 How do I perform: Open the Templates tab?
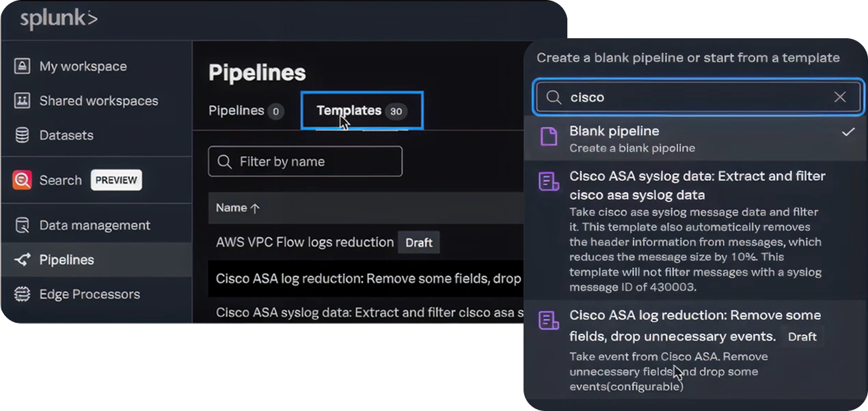pos(361,111)
